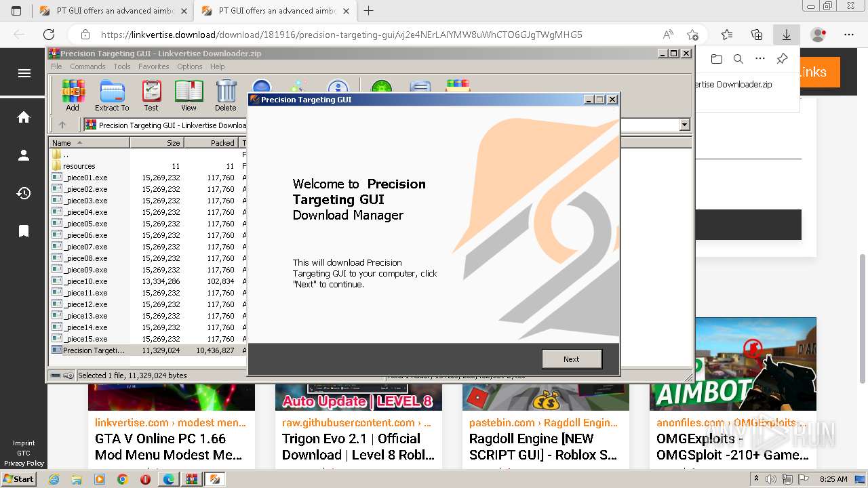
Task: Sort file list by Packed column
Action: [x=211, y=142]
